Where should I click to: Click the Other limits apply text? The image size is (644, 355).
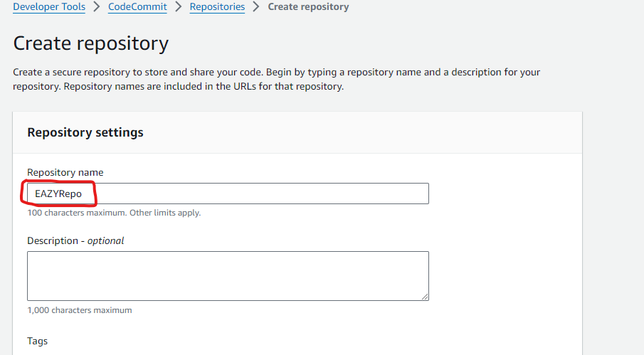point(165,213)
